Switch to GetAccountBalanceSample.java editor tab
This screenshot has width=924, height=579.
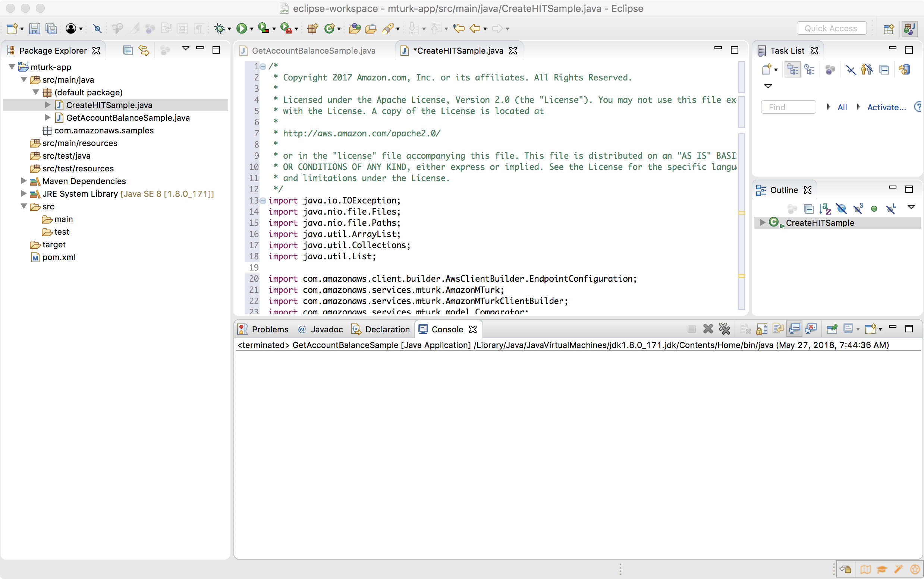313,51
